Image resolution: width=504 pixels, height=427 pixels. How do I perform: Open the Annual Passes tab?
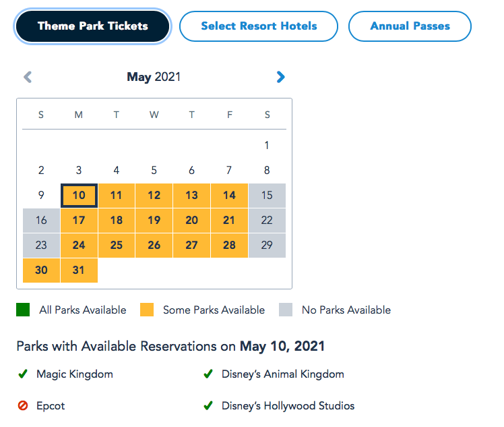tap(410, 26)
